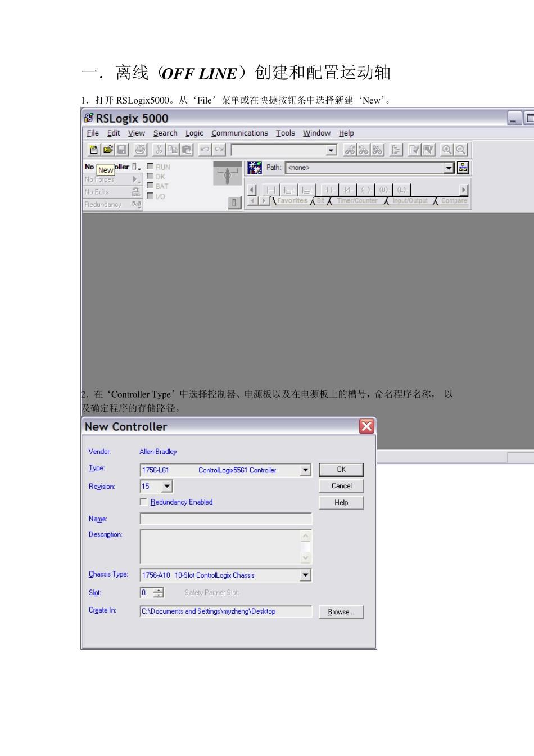The width and height of the screenshot is (534, 756).
Task: Click the Examine Off contact instruction icon
Action: (347, 190)
